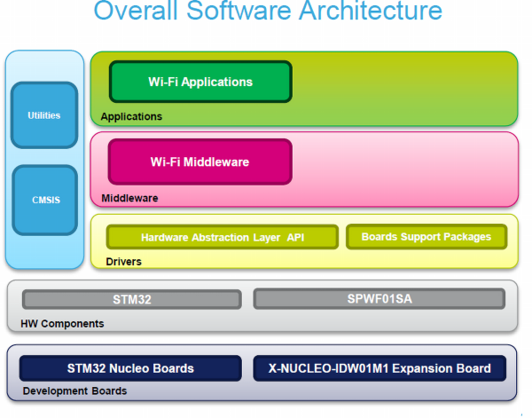Click empty area of yellow Drivers layer

pyautogui.click(x=355, y=261)
